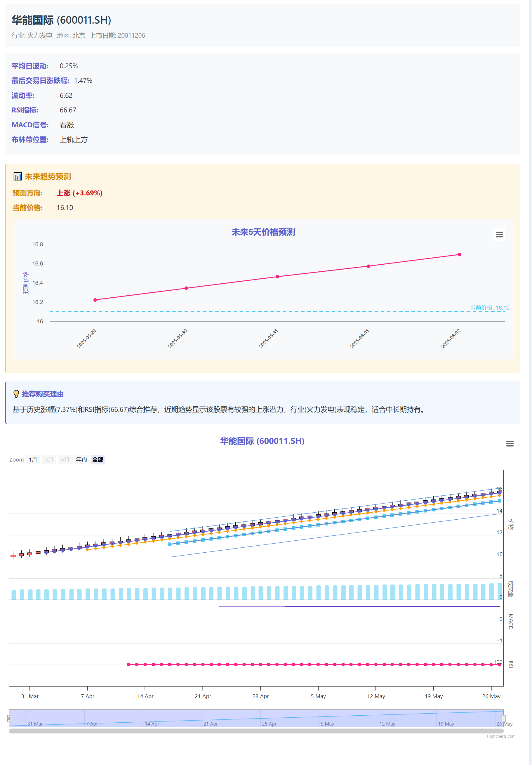The width and height of the screenshot is (532, 765).
Task: Open the stock chart context menu icon
Action: [x=510, y=443]
